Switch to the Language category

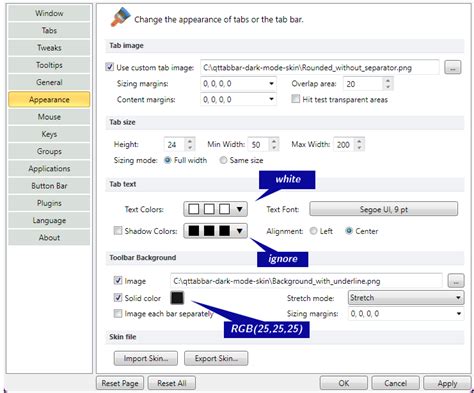(x=49, y=221)
